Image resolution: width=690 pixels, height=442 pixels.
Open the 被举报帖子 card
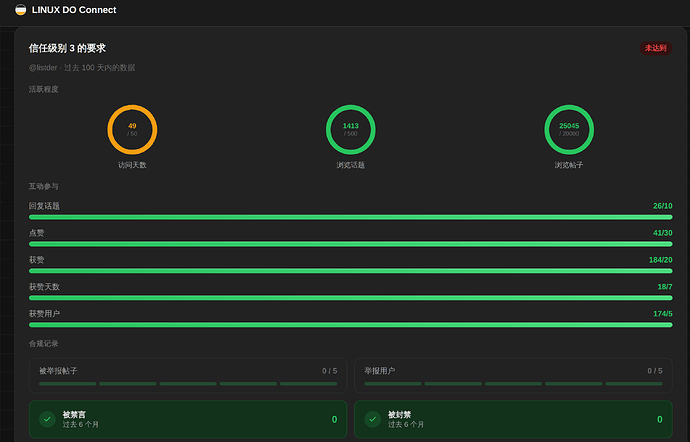tap(188, 376)
